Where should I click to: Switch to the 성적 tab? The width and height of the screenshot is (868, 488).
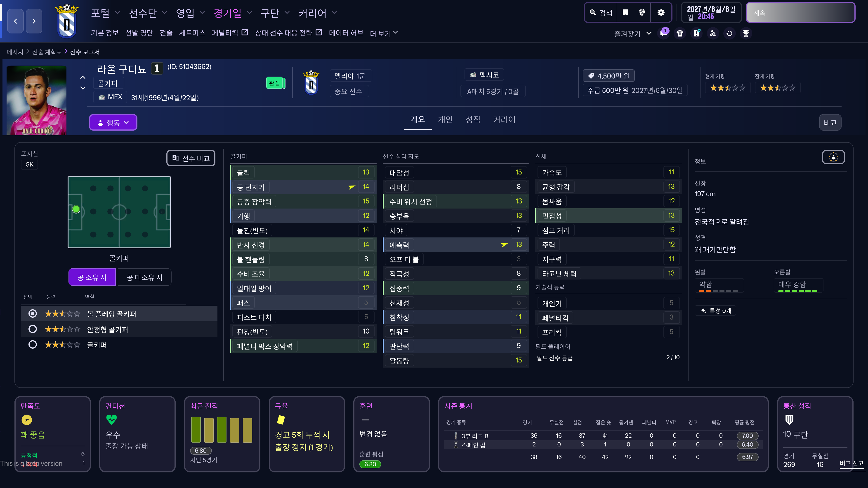point(473,120)
